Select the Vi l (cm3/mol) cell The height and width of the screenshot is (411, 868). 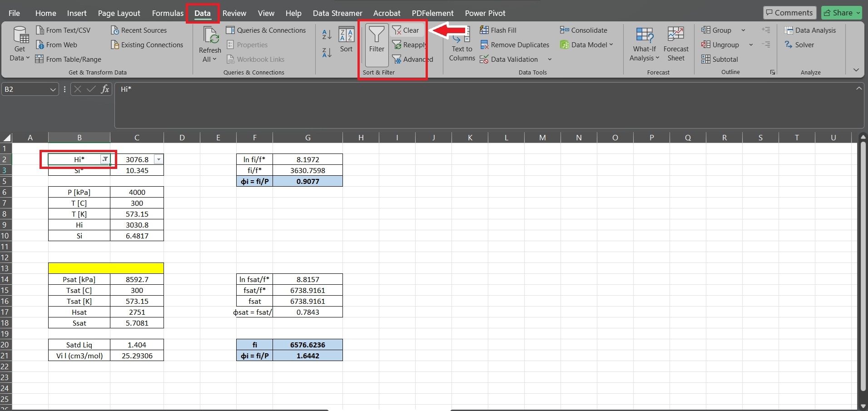pos(79,356)
